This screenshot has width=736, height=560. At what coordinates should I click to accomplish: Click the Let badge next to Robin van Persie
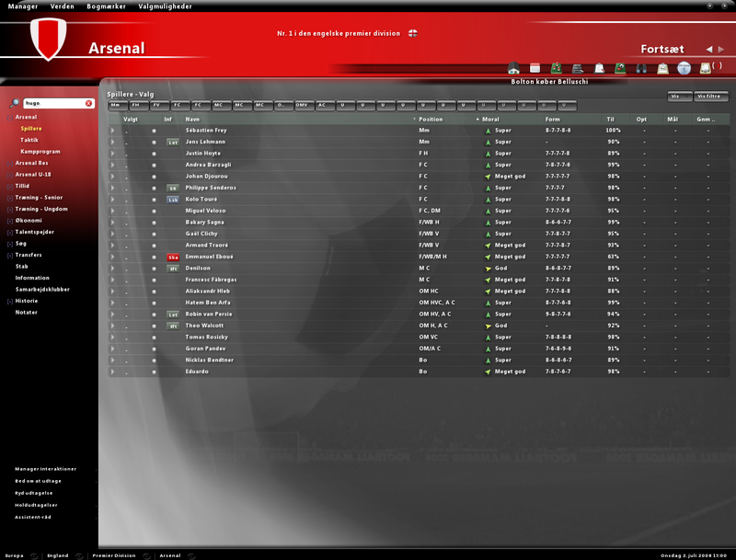173,314
